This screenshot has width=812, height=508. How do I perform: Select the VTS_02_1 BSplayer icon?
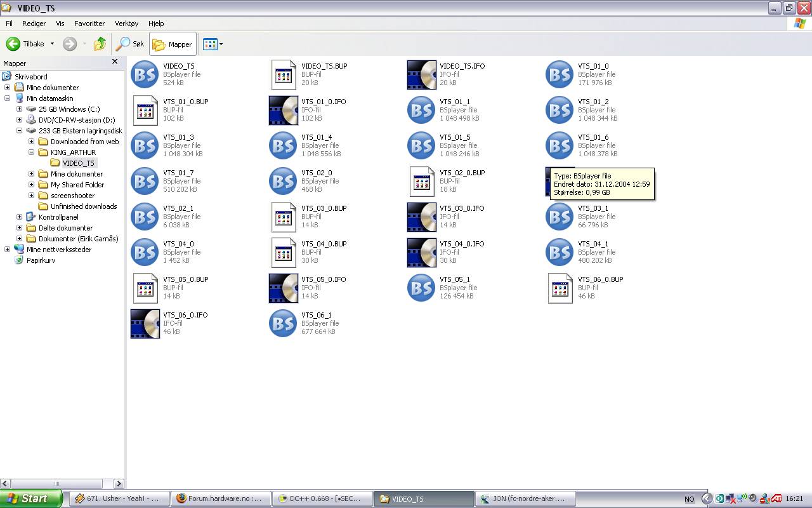point(145,217)
